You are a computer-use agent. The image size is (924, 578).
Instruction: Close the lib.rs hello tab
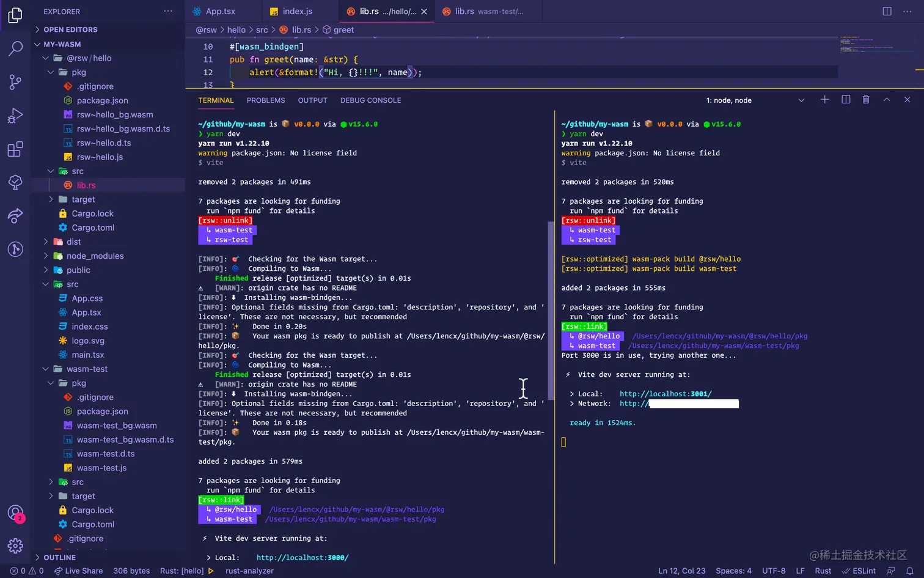424,12
